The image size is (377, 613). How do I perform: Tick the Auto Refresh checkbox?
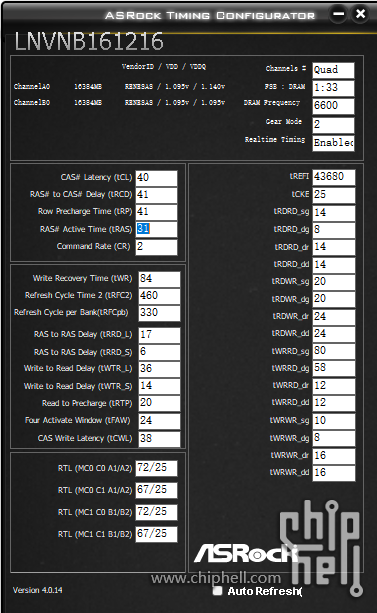(217, 591)
